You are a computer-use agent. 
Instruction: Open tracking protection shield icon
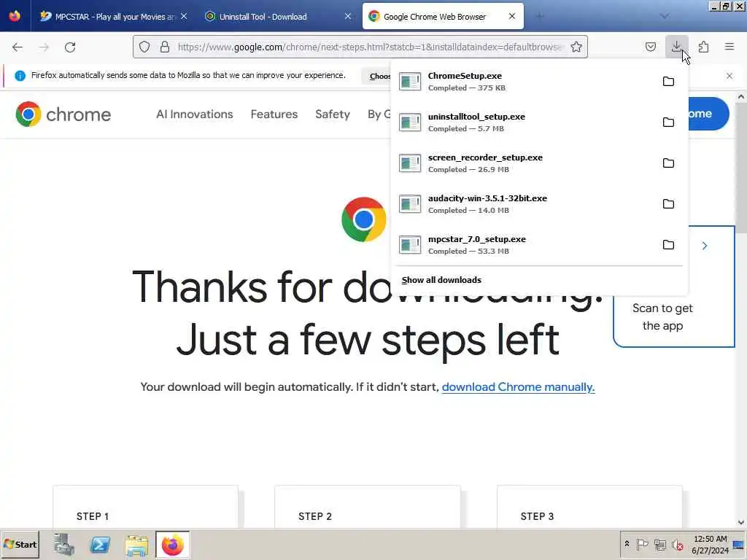tap(144, 47)
